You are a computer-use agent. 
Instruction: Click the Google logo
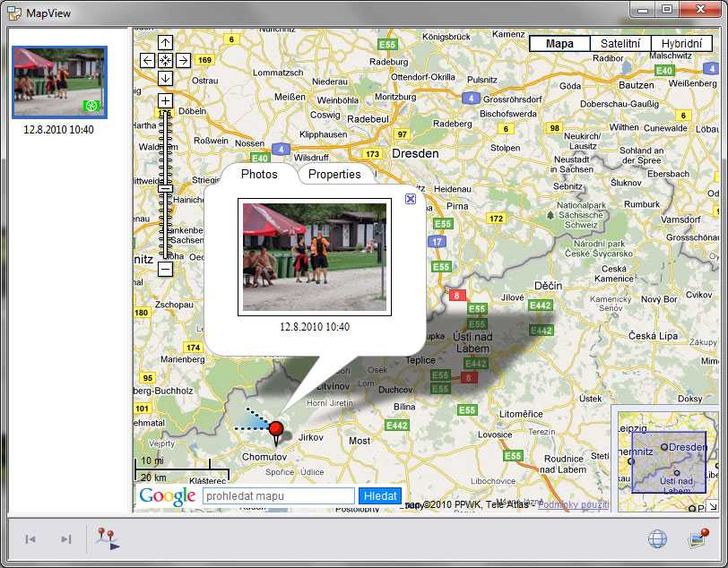(167, 496)
